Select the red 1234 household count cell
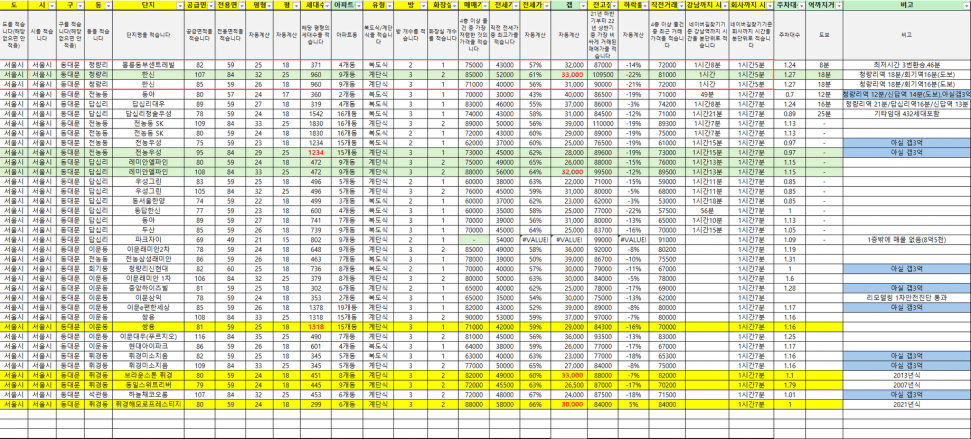 pyautogui.click(x=316, y=152)
